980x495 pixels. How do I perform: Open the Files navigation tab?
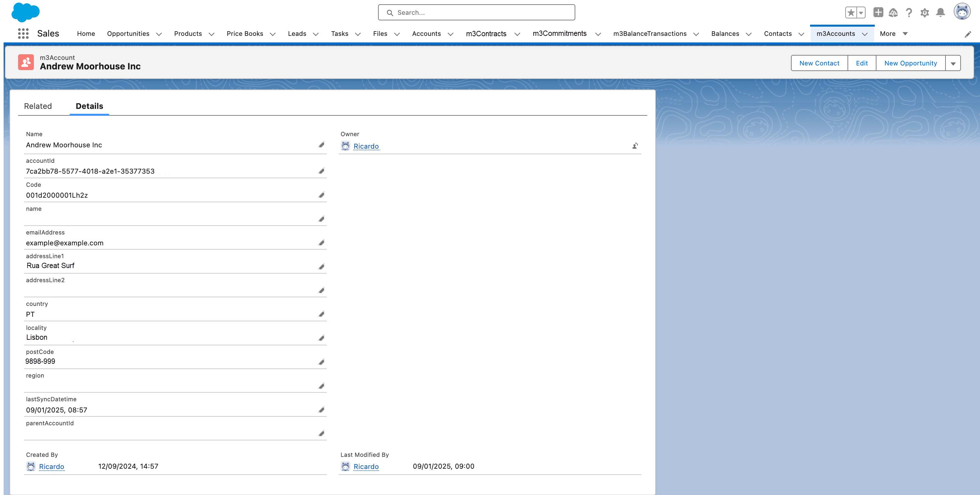[x=380, y=34]
